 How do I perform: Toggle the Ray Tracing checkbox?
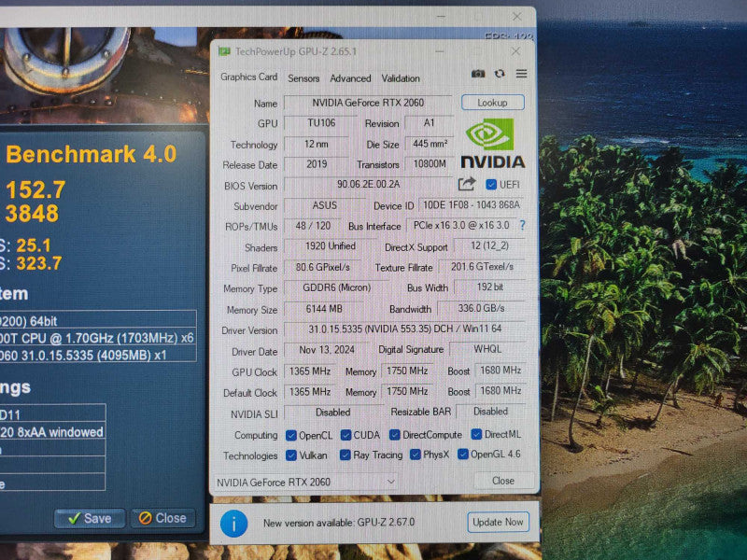coord(345,455)
